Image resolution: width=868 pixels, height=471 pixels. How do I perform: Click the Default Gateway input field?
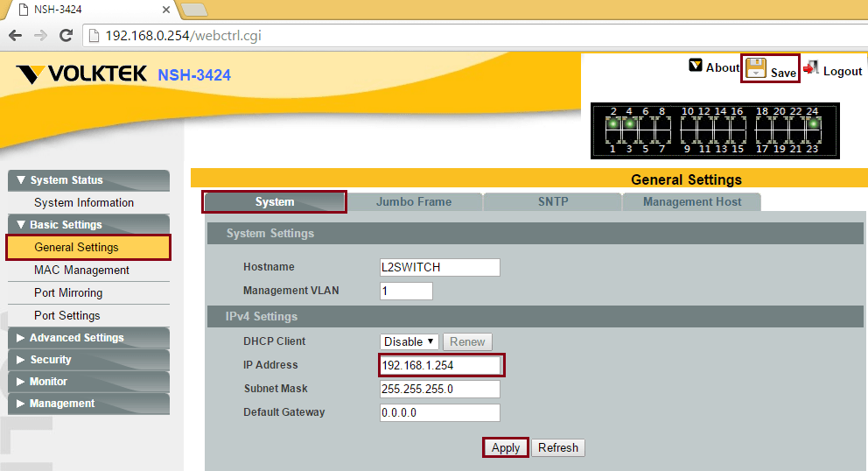[440, 413]
